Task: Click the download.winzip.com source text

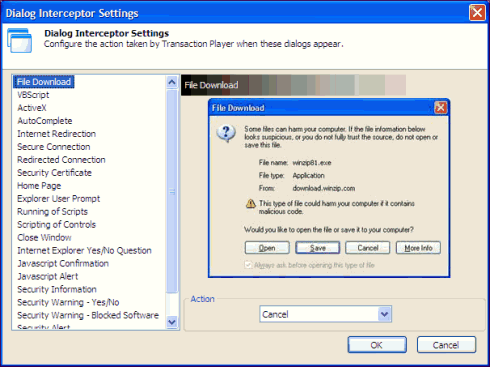Action: pos(324,188)
